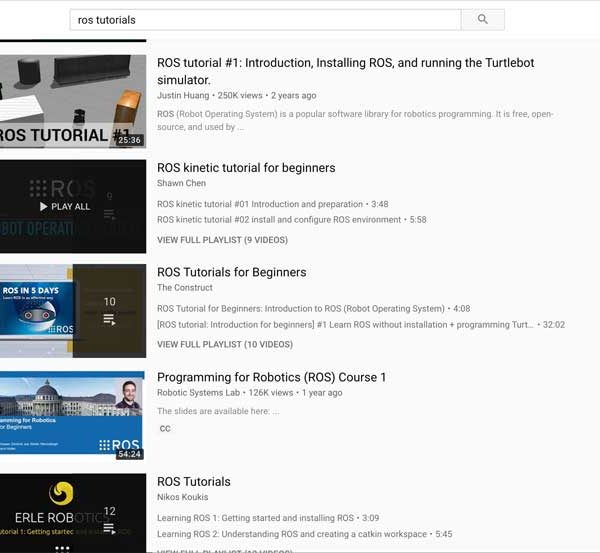Click VIEW FULL PLAYLIST (10 VIDEOS)

(225, 344)
